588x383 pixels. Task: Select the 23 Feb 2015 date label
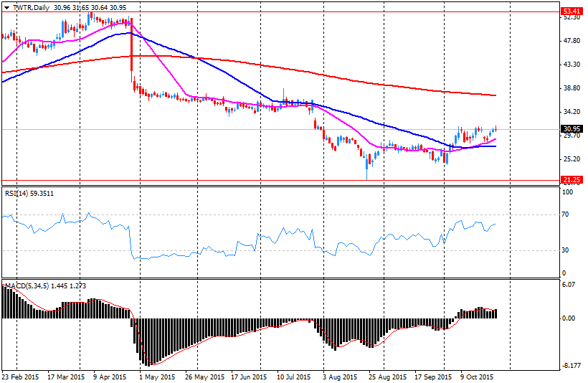[x=20, y=377]
